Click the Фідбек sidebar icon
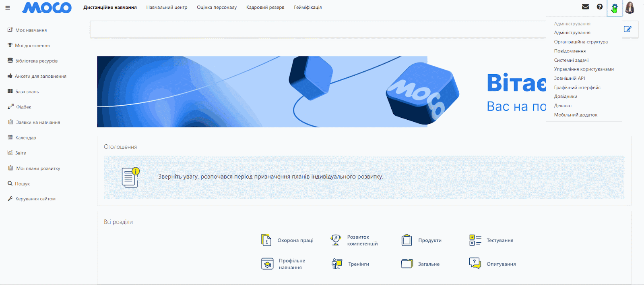Viewport: 644px width, 285px height. 10,106
